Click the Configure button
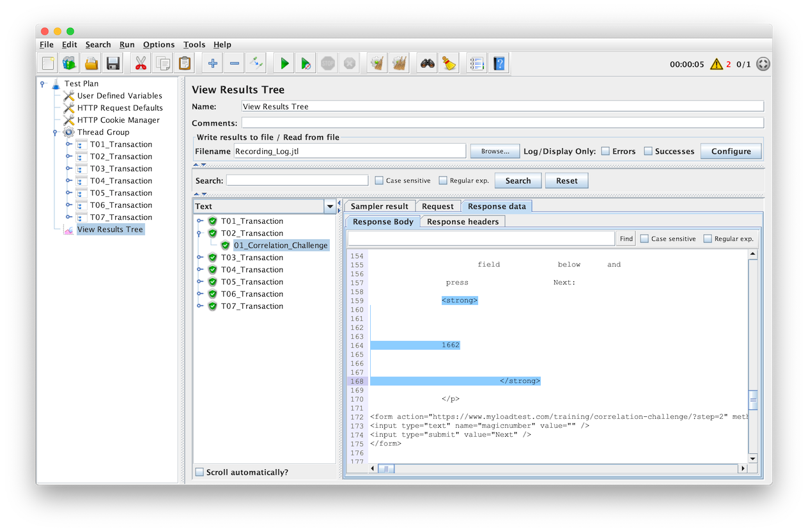Viewport: 808px width, 532px height. [731, 152]
